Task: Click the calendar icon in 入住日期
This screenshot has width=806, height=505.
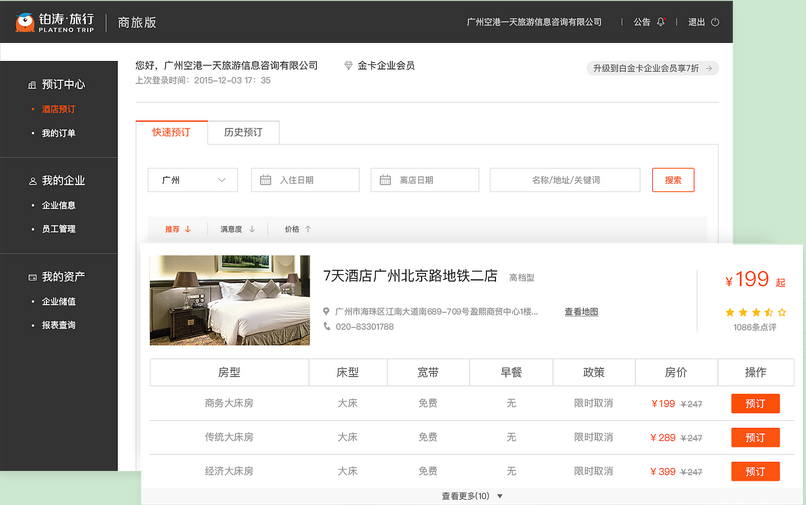Action: [265, 180]
